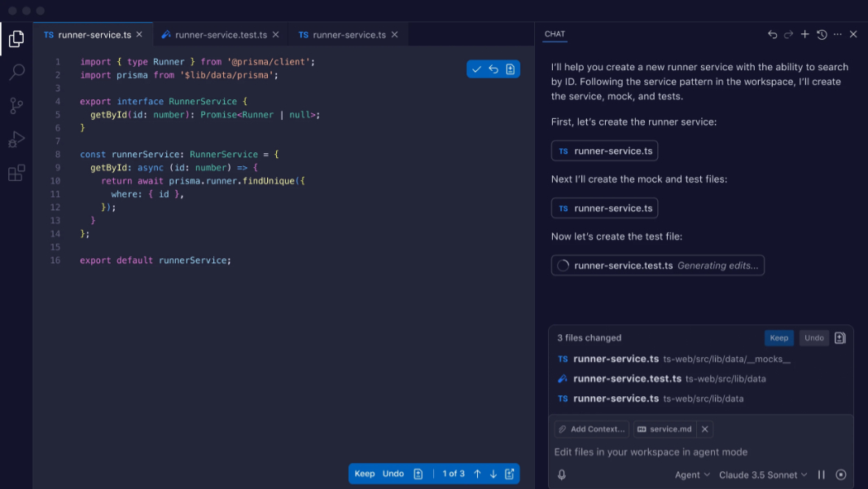This screenshot has height=489, width=868.
Task: Click the microphone voice input icon
Action: click(x=562, y=474)
